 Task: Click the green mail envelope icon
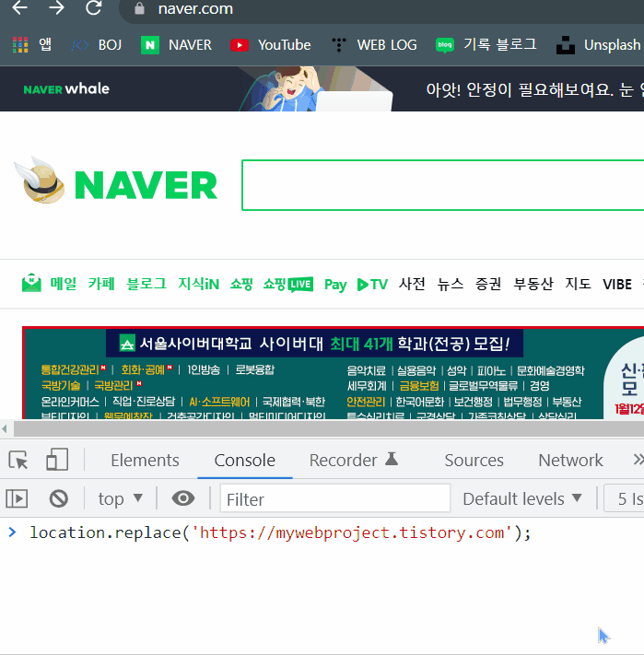pos(31,283)
